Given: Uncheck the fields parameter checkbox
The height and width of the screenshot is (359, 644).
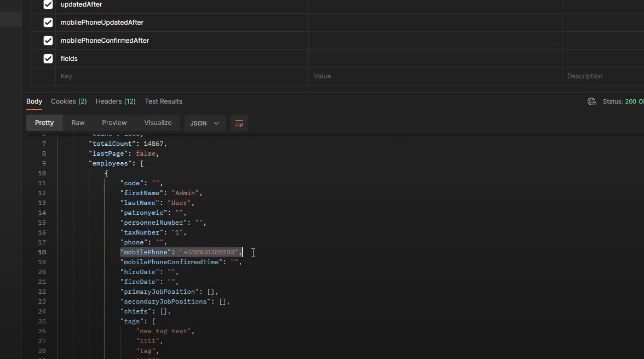Looking at the screenshot, I should [48, 59].
